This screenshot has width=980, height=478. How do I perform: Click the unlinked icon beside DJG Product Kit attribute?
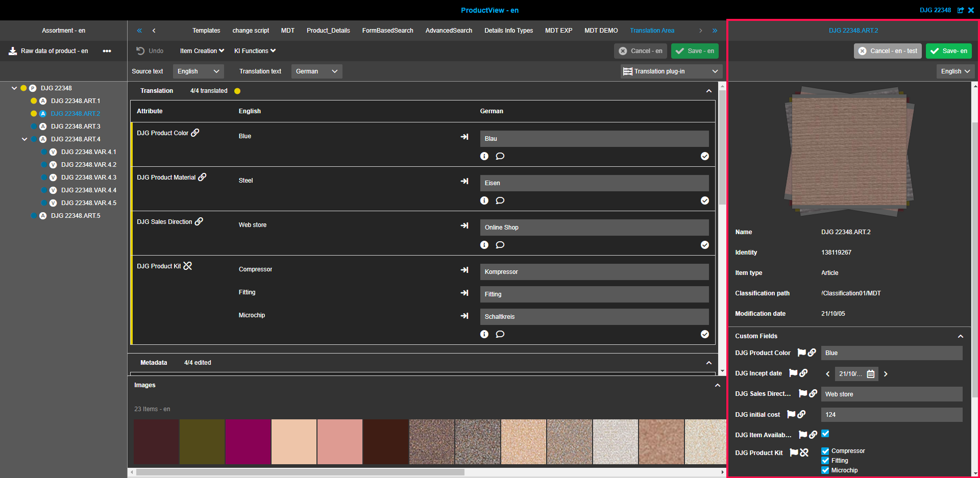click(188, 266)
